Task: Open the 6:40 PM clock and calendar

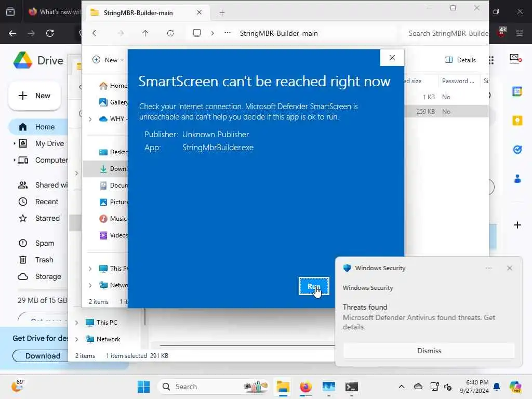Action: pos(474,387)
